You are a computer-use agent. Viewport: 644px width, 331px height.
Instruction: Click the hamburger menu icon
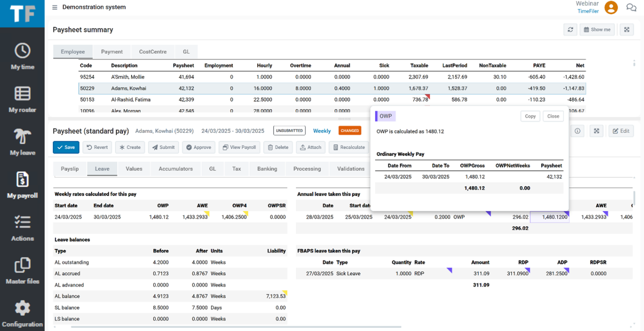[x=55, y=7]
